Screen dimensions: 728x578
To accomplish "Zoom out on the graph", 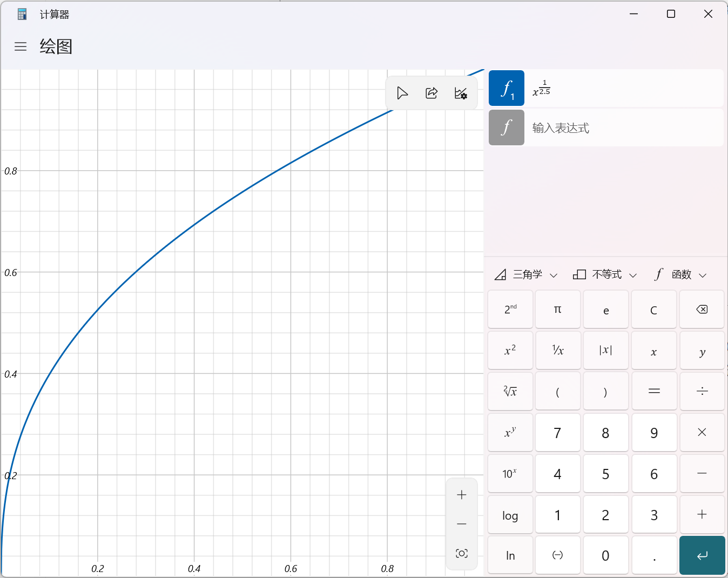I will pos(462,524).
